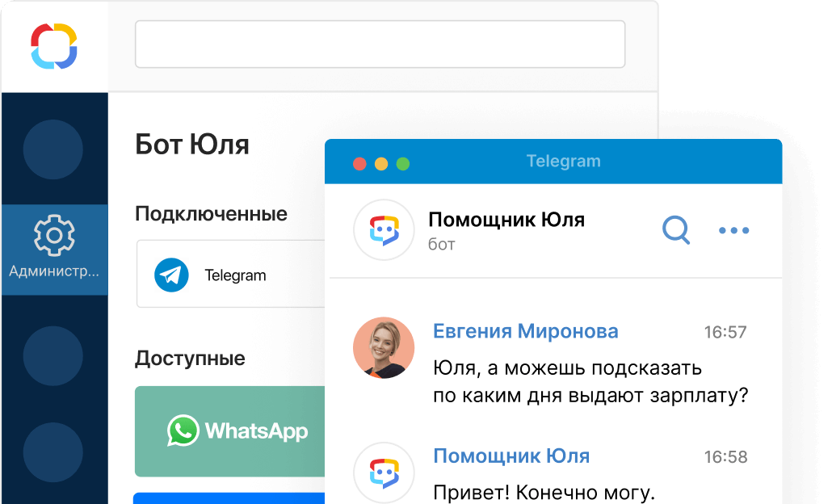Click the Помощник Юля sender name in message

[x=511, y=456]
